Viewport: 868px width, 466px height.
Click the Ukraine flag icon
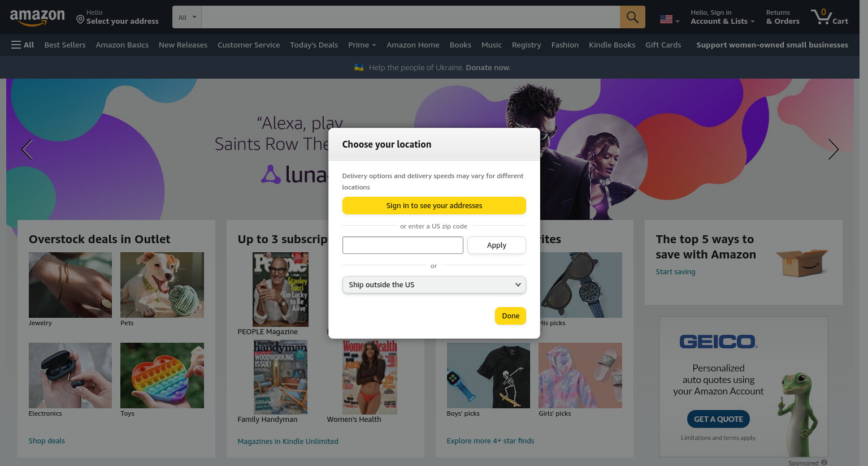point(358,67)
